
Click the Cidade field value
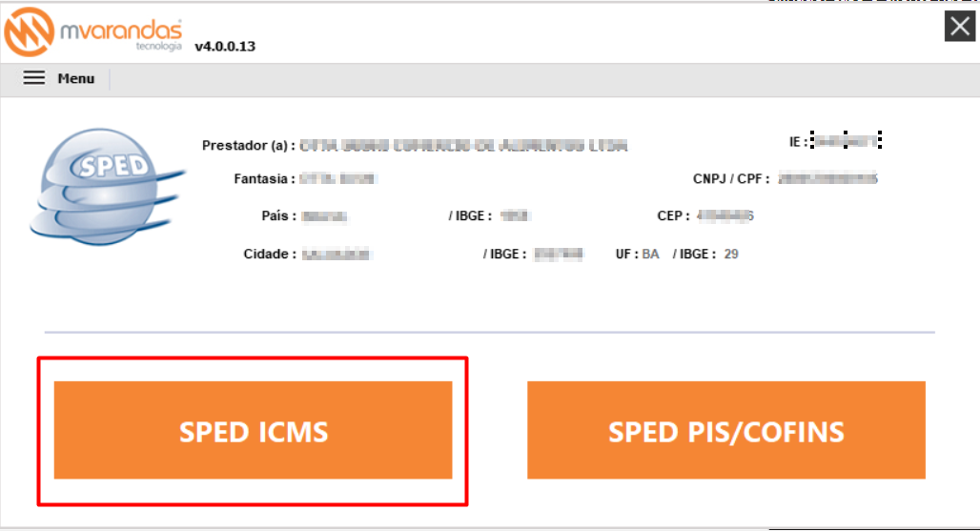pos(337,255)
